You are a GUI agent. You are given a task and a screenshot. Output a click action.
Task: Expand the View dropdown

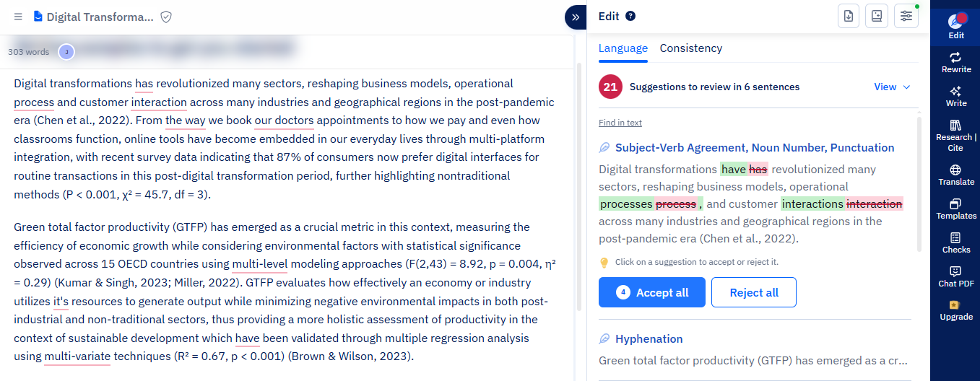point(893,87)
